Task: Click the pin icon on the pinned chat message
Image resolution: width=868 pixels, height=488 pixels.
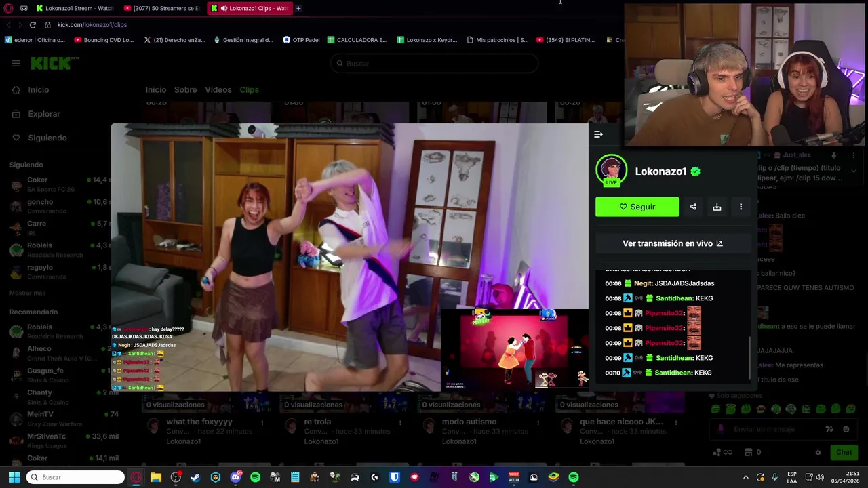Action: tap(833, 155)
